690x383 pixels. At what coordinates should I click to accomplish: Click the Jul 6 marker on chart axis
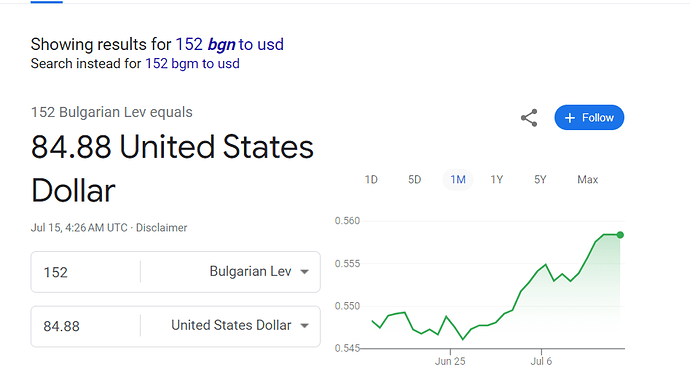[x=541, y=361]
